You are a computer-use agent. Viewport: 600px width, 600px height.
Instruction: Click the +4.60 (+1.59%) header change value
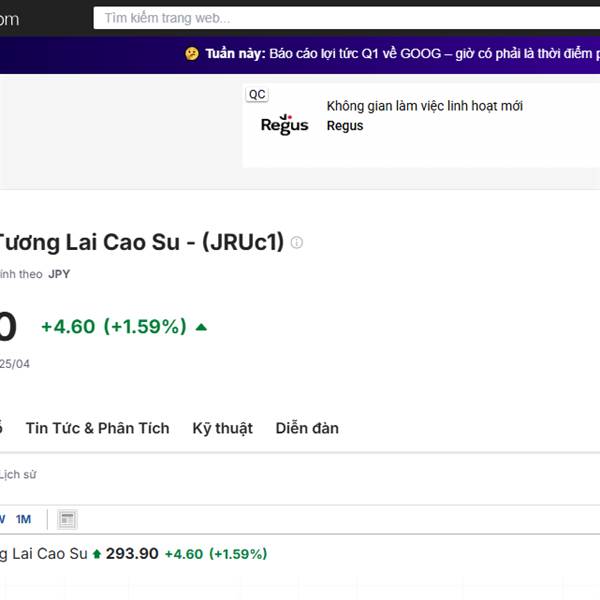coord(114,327)
